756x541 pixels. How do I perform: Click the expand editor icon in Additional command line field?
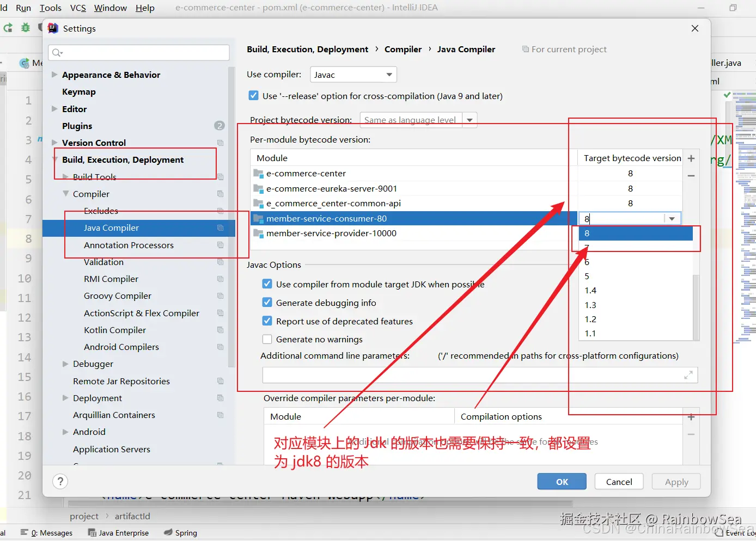688,375
